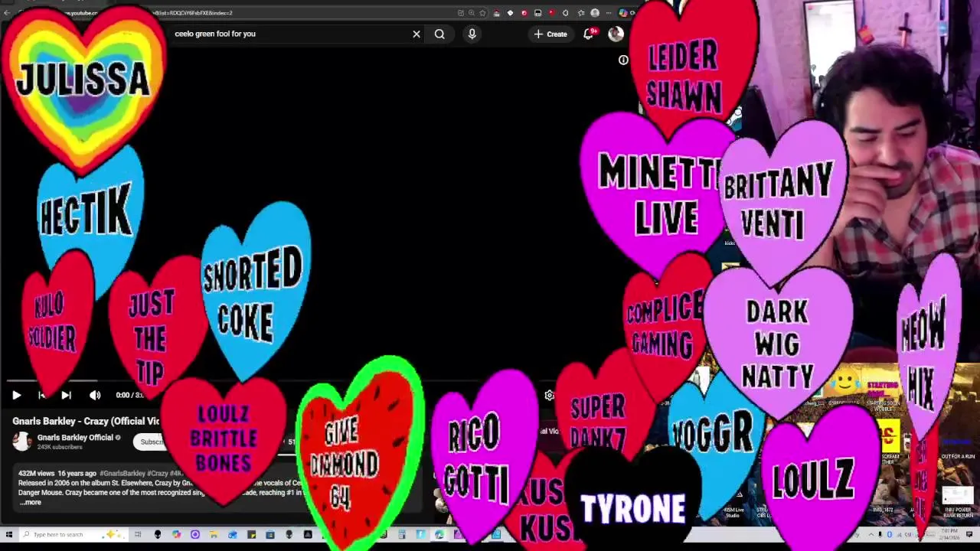Skip to next video in player
The image size is (980, 551).
point(66,395)
